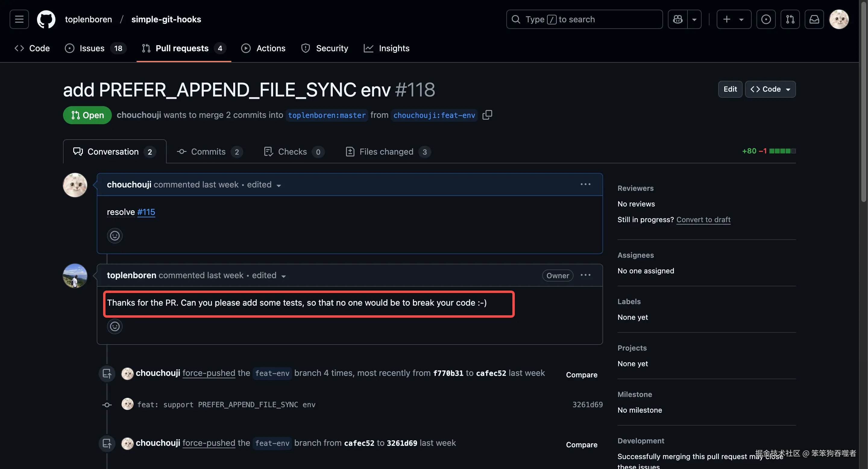Click the diff stat colored blocks

[782, 151]
